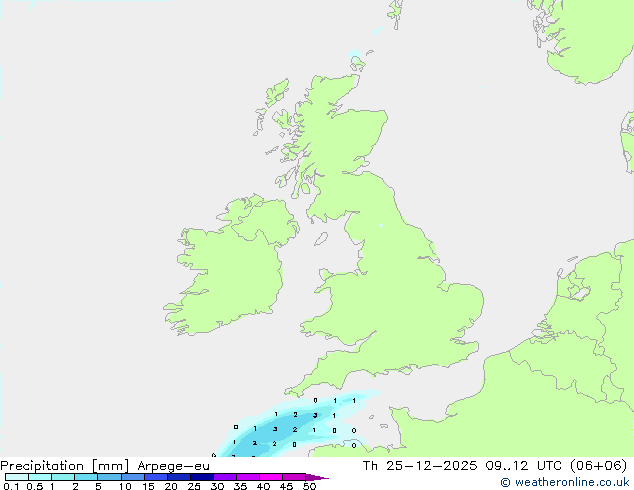Viewport: 634px width, 490px height.
Task: Pick the legend swatch between 0.5 and 1
Action: pyautogui.click(x=40, y=477)
